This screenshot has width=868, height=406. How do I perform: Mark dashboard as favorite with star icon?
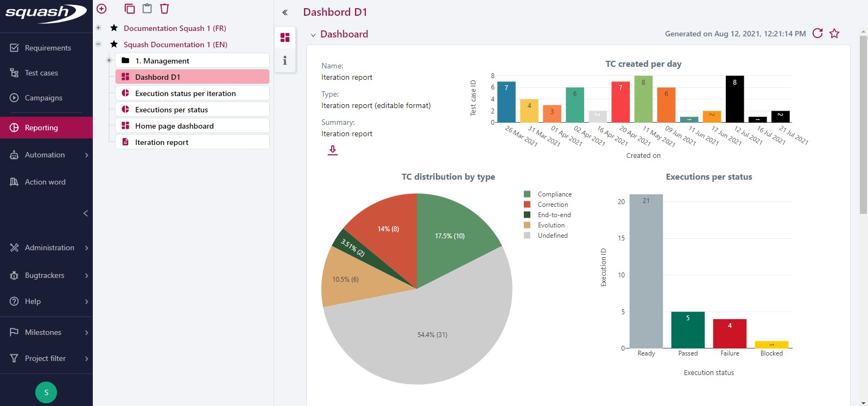point(834,34)
